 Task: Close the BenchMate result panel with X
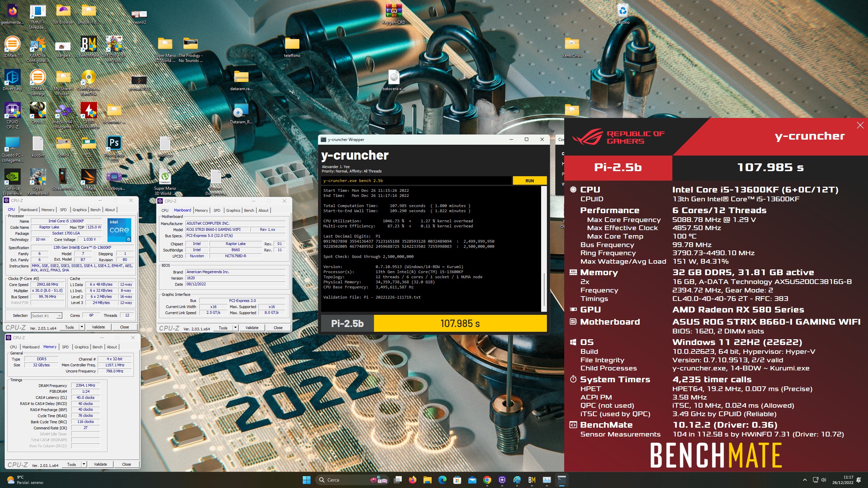(x=860, y=125)
